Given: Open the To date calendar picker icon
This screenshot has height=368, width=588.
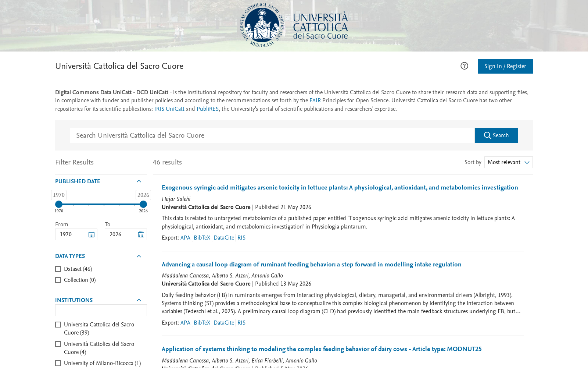Looking at the screenshot, I should pos(141,234).
